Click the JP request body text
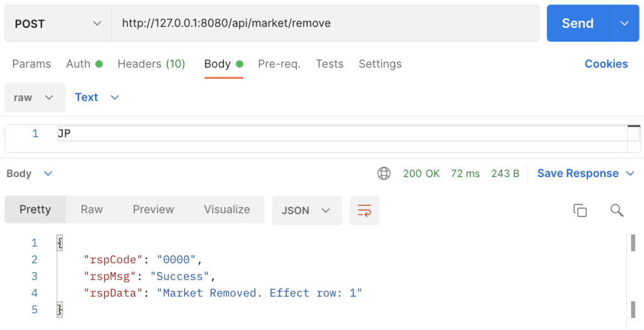The height and width of the screenshot is (330, 644). click(x=65, y=134)
